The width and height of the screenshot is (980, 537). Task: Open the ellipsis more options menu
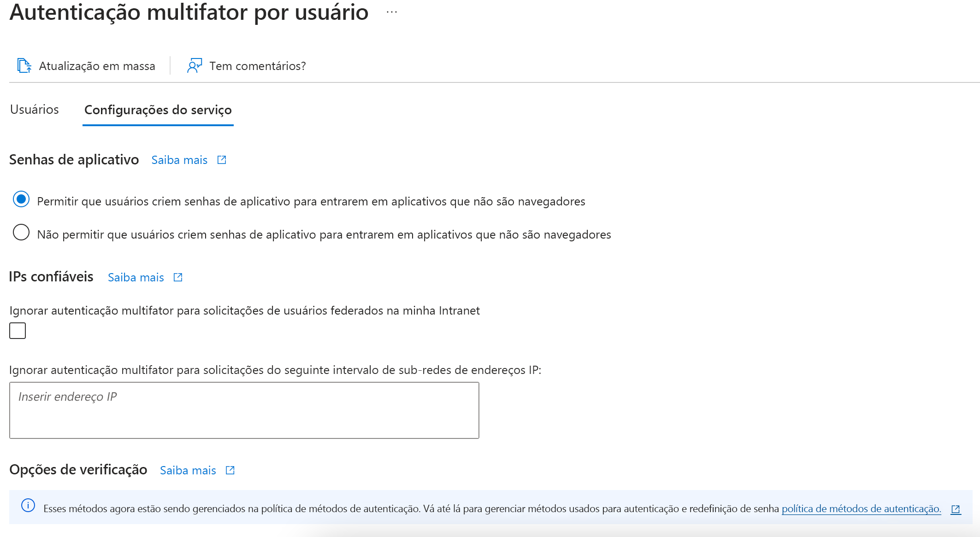click(392, 12)
